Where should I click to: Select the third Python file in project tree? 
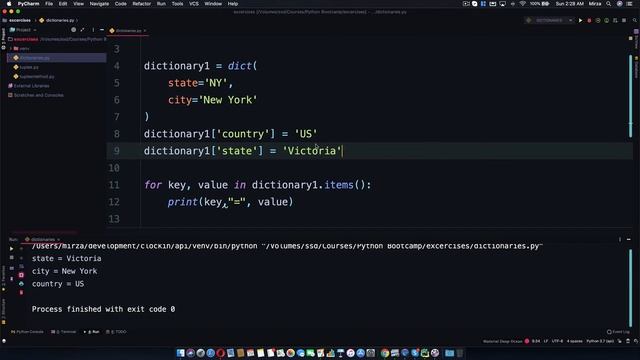[x=37, y=77]
